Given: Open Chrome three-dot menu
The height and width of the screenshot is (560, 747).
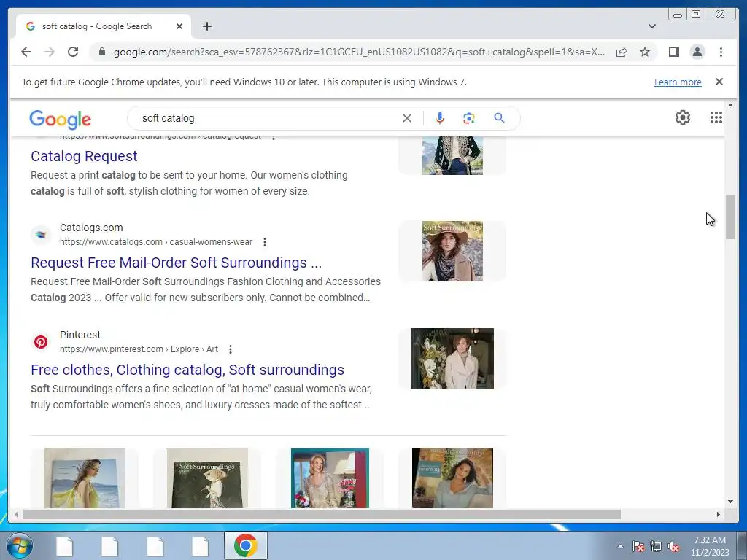Looking at the screenshot, I should point(721,52).
